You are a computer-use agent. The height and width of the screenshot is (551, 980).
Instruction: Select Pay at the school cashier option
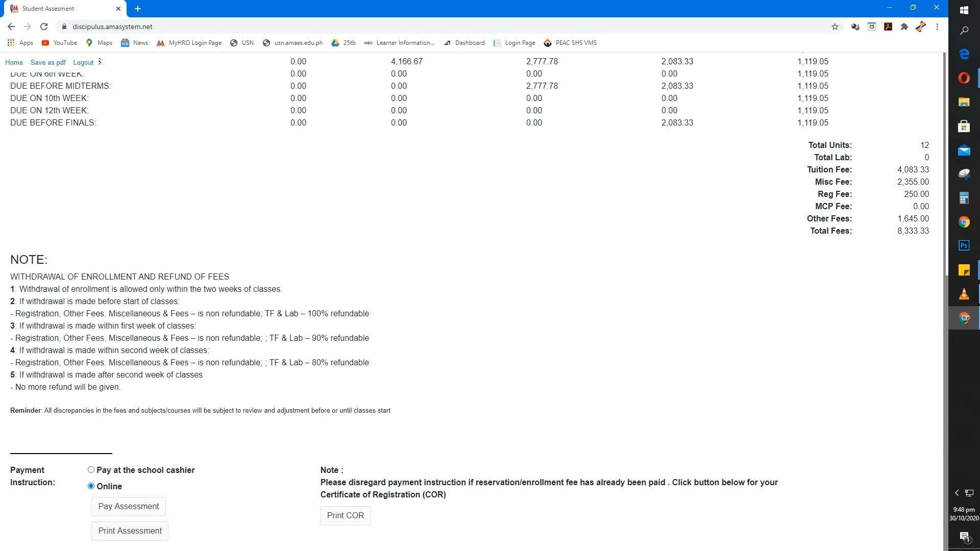pyautogui.click(x=91, y=470)
